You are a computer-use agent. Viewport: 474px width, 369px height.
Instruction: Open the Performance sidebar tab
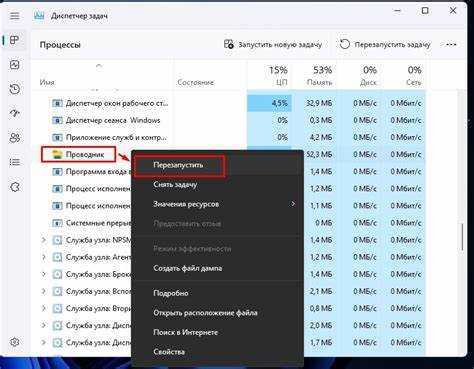coord(15,65)
